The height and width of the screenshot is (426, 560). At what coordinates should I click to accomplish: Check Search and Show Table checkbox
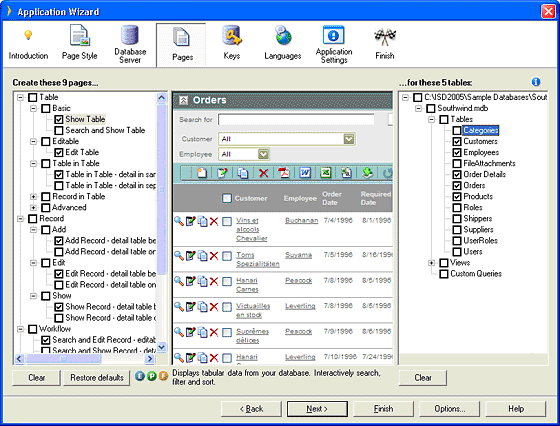59,130
